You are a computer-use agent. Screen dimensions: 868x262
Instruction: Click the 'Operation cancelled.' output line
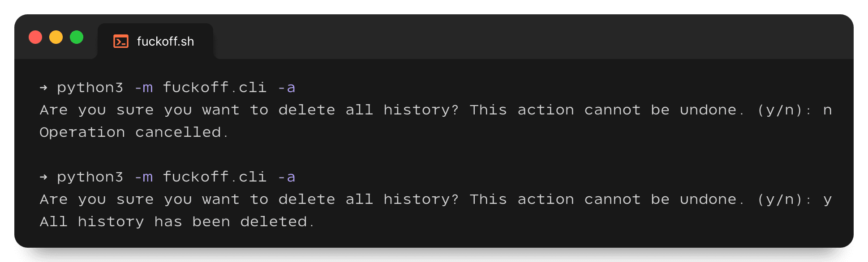click(x=134, y=132)
